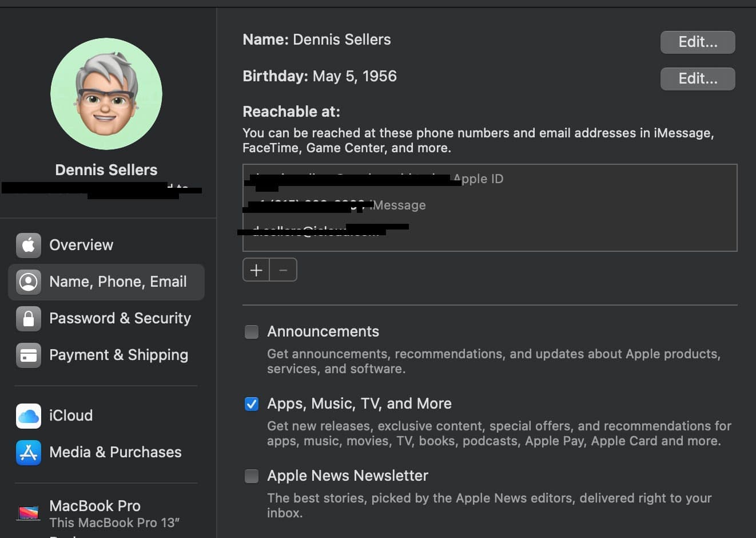
Task: Enable Apple News Newsletter checkbox
Action: (x=252, y=476)
